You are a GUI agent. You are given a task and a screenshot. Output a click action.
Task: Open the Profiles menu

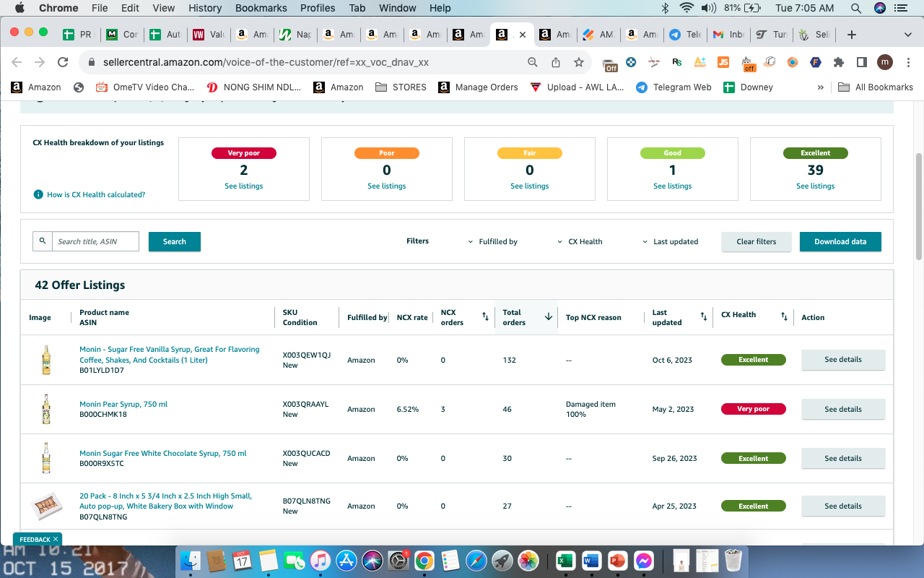pos(318,8)
